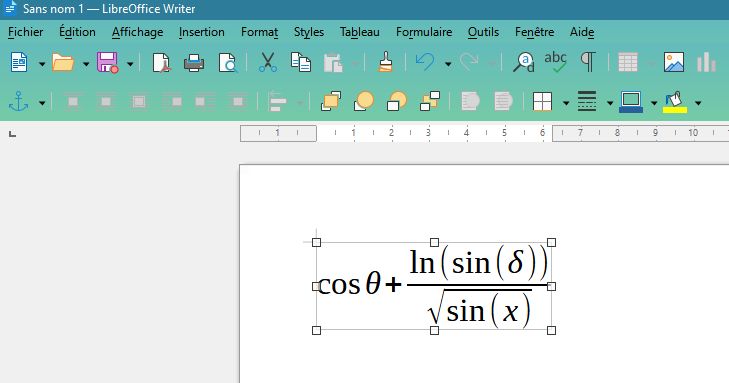Image resolution: width=729 pixels, height=383 pixels.
Task: Click the Redo arrow icon
Action: [469, 62]
